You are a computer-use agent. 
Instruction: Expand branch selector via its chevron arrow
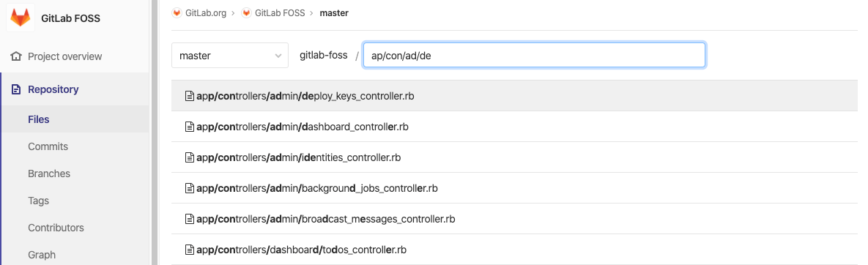click(278, 56)
